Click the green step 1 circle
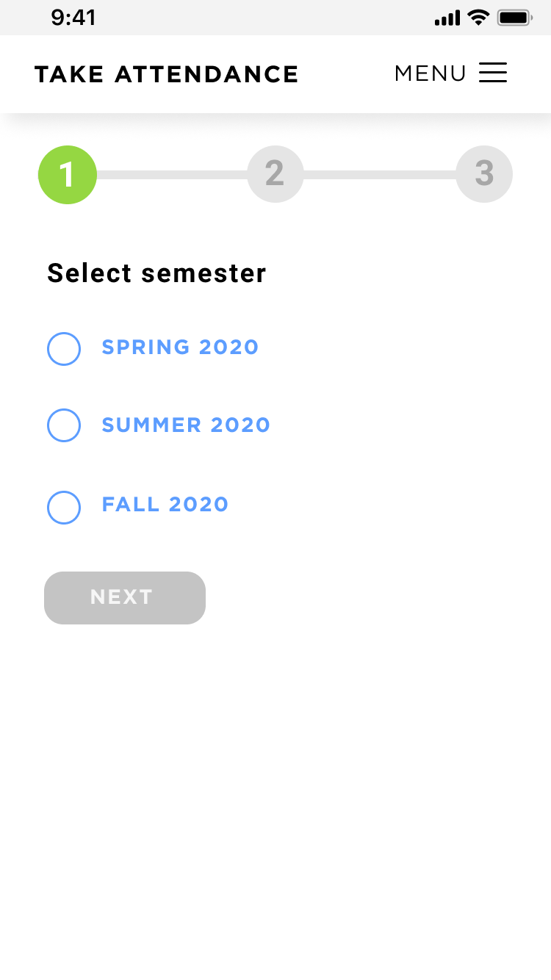Screen dimensions: 551x980 pyautogui.click(x=68, y=175)
